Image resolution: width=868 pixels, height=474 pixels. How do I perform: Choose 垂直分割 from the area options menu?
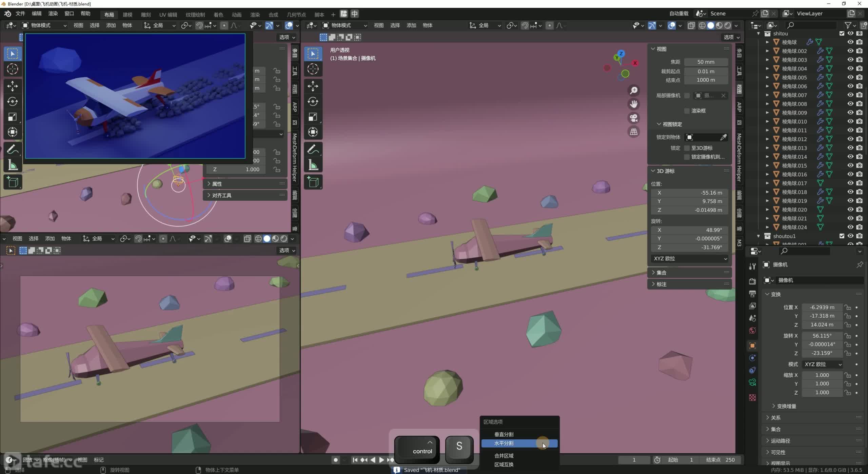[519, 434]
